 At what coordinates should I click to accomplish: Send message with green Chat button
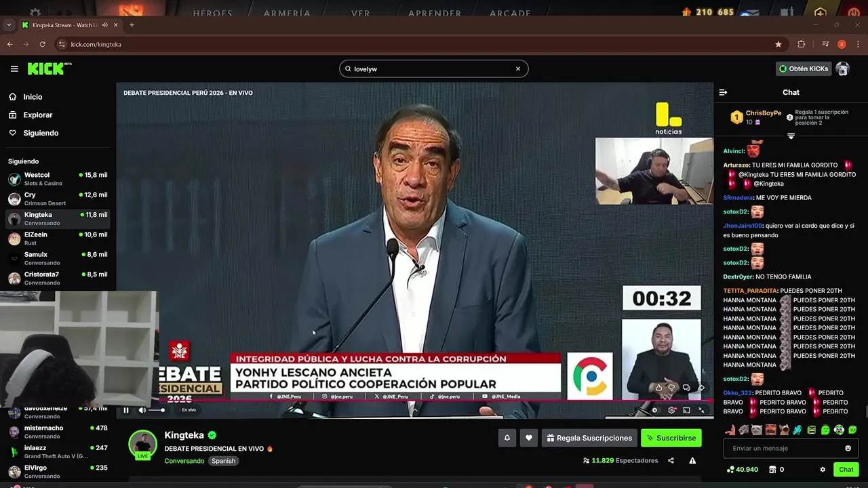(846, 470)
